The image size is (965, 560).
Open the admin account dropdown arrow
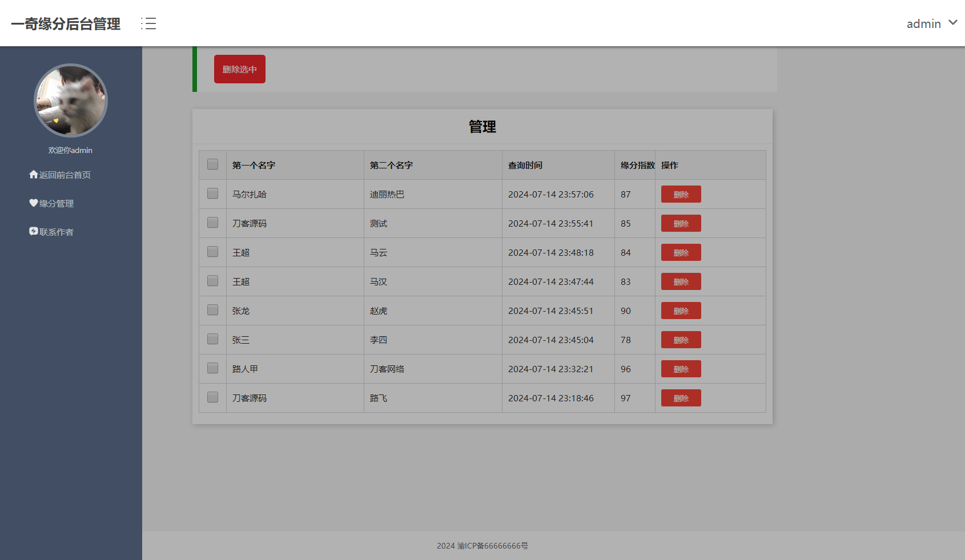click(x=952, y=23)
